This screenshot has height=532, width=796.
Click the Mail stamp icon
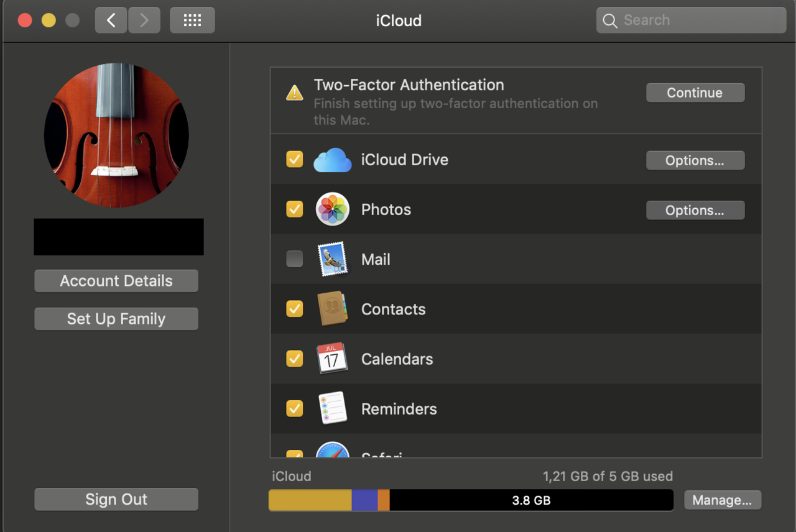(x=332, y=259)
